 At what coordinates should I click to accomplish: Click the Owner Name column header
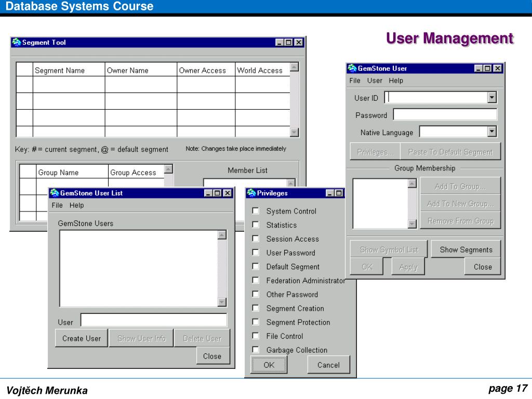(x=141, y=70)
